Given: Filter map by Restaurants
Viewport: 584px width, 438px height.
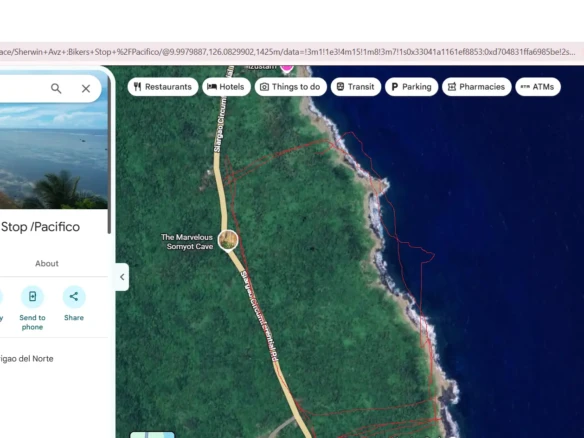Looking at the screenshot, I should 163,87.
